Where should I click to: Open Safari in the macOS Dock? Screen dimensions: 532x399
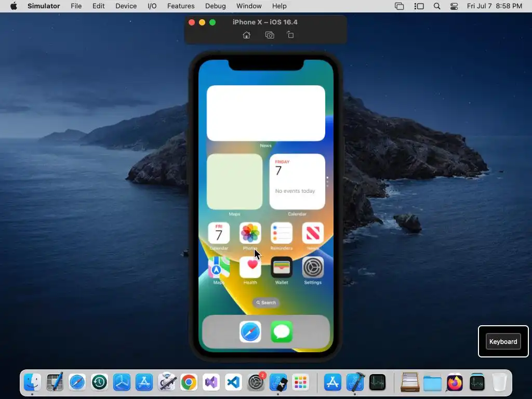tap(77, 382)
